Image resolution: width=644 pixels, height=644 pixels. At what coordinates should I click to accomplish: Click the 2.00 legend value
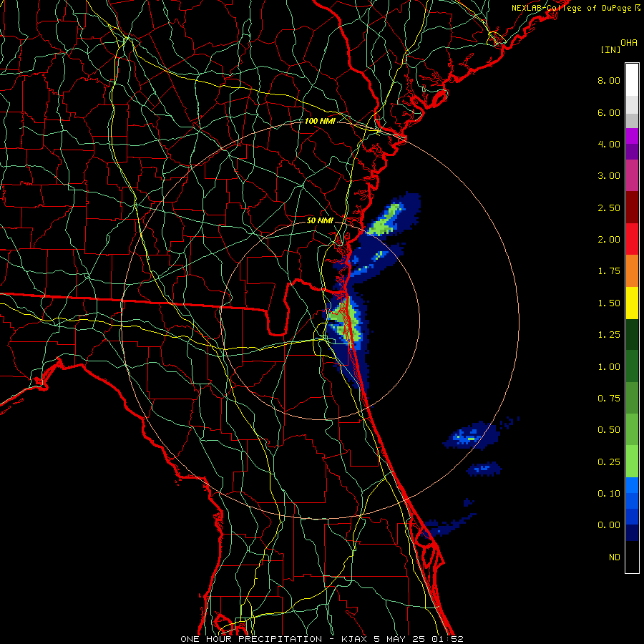pyautogui.click(x=609, y=240)
